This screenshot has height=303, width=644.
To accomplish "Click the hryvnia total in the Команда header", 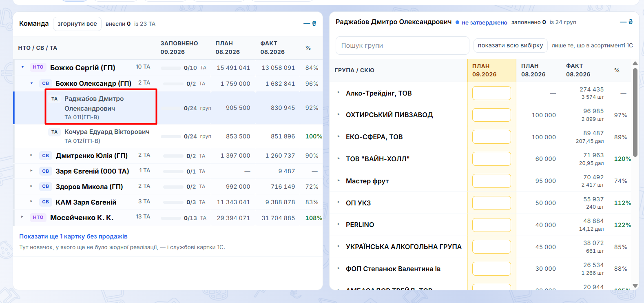I will coord(310,24).
